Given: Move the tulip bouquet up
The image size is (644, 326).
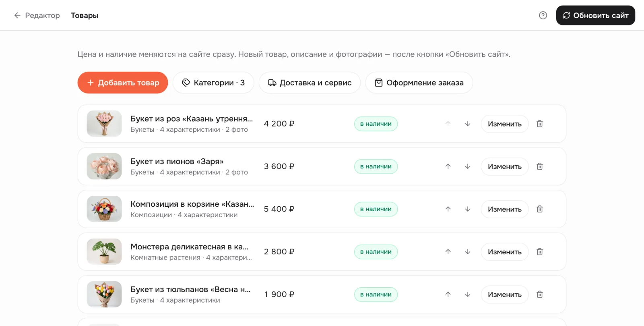Looking at the screenshot, I should [448, 295].
